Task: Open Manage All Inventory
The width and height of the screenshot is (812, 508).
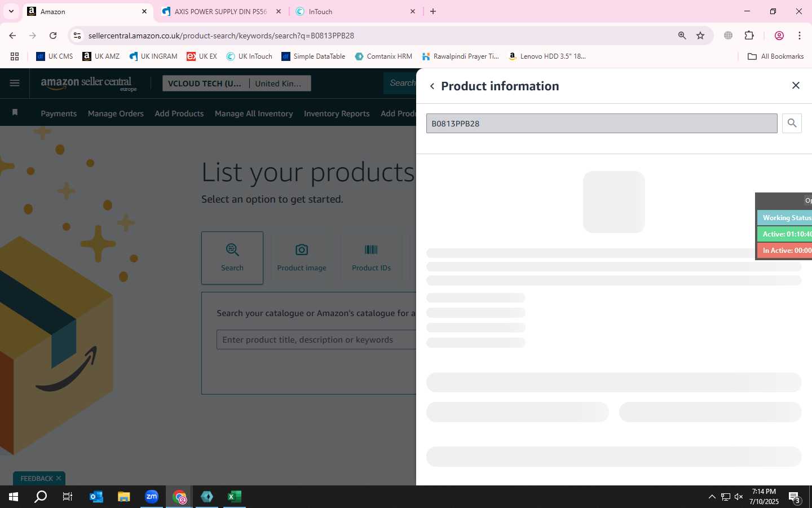Action: [x=254, y=113]
